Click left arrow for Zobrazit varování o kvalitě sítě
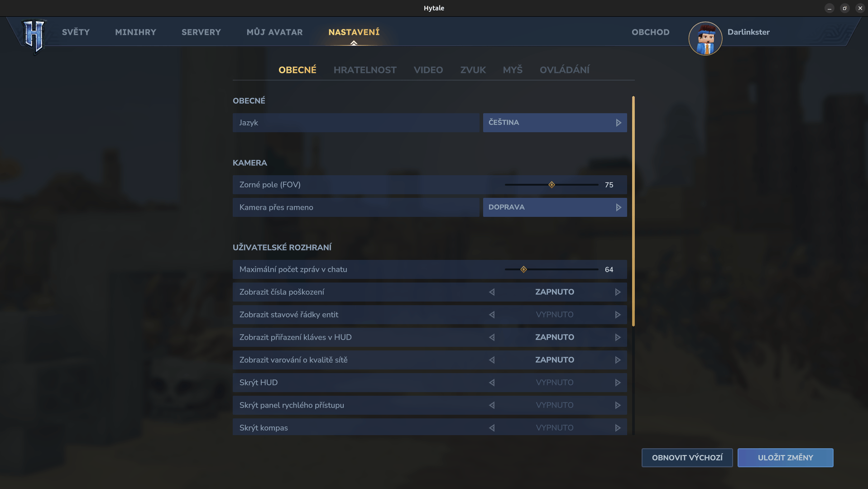This screenshot has width=868, height=489. (x=492, y=360)
